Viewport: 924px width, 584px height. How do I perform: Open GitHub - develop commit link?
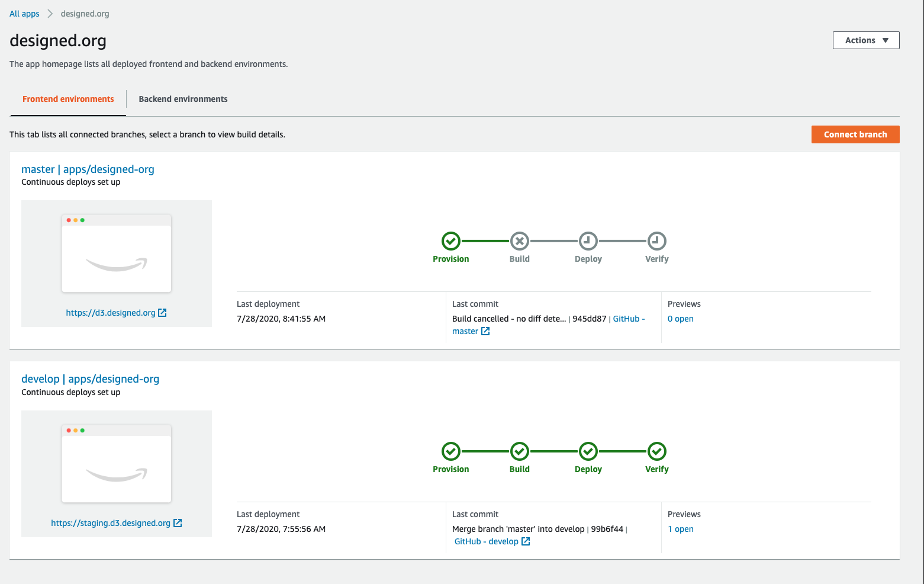(x=487, y=541)
